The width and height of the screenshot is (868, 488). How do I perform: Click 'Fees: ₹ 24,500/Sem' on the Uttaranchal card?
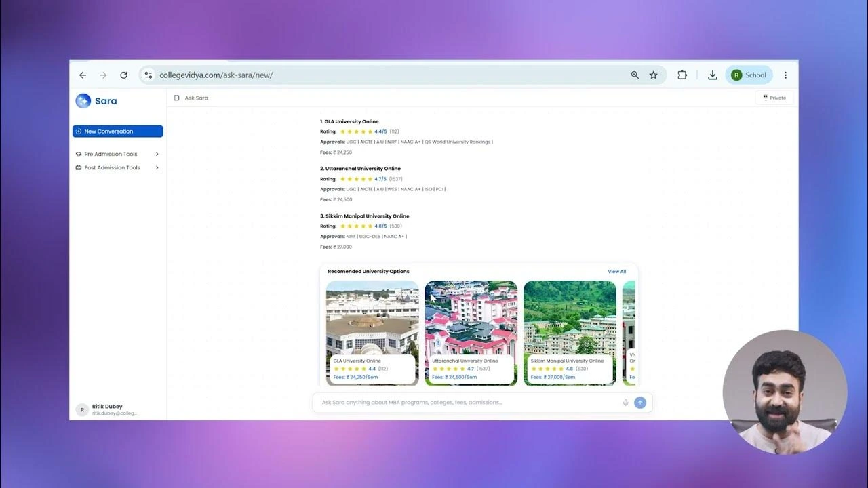[454, 377]
